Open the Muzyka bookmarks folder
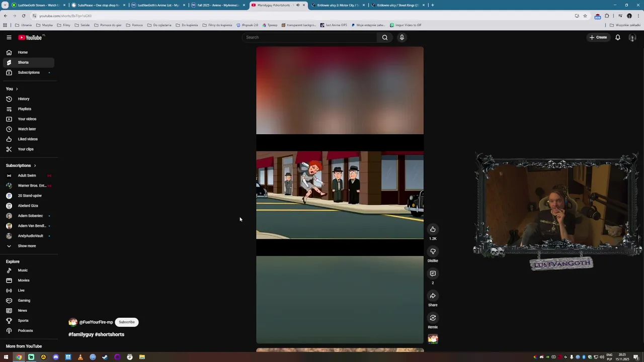The image size is (644, 362). 44,25
